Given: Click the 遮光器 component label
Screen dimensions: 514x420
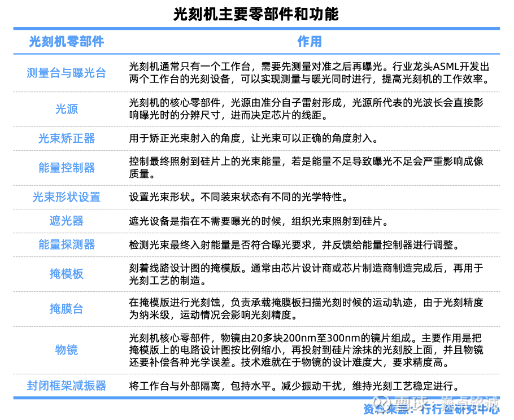Looking at the screenshot, I should tap(67, 221).
